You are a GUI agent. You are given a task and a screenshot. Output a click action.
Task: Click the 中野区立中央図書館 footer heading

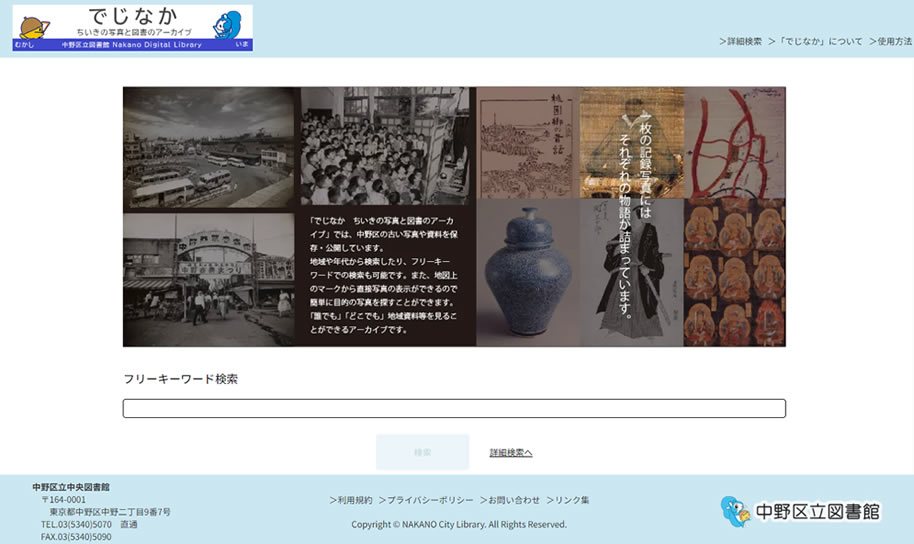point(71,487)
